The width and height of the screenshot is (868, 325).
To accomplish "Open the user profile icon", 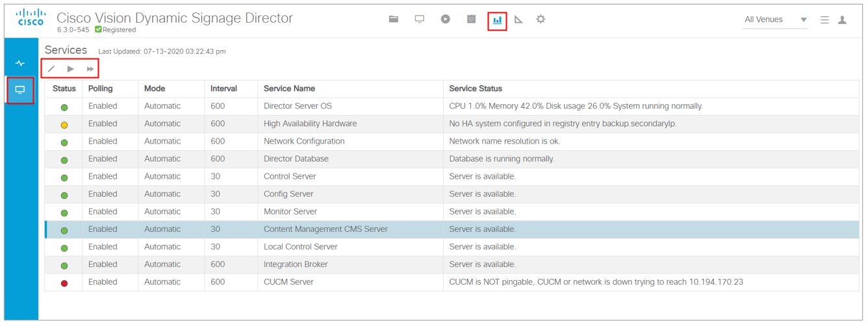I will [843, 20].
